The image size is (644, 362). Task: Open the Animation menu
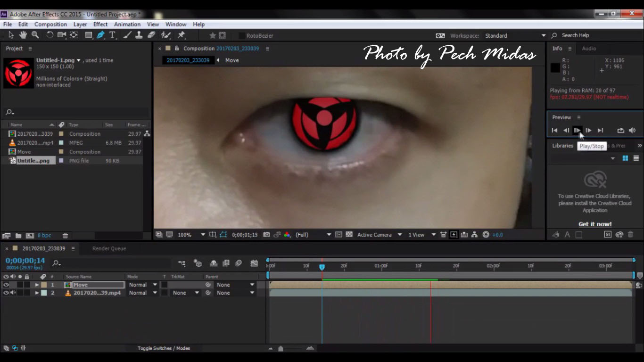(127, 24)
